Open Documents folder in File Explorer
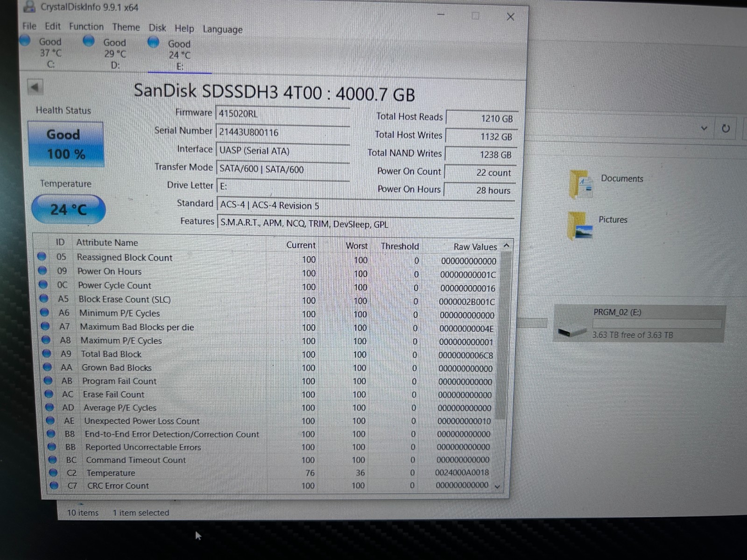747x560 pixels. pyautogui.click(x=606, y=183)
